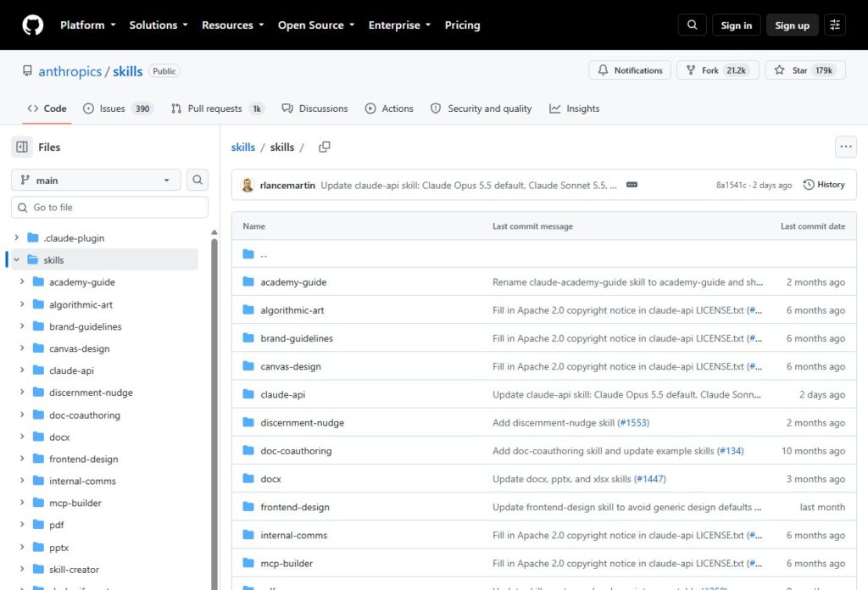868x590 pixels.
Task: Click the folder icon of the docx row in the table
Action: [x=248, y=479]
